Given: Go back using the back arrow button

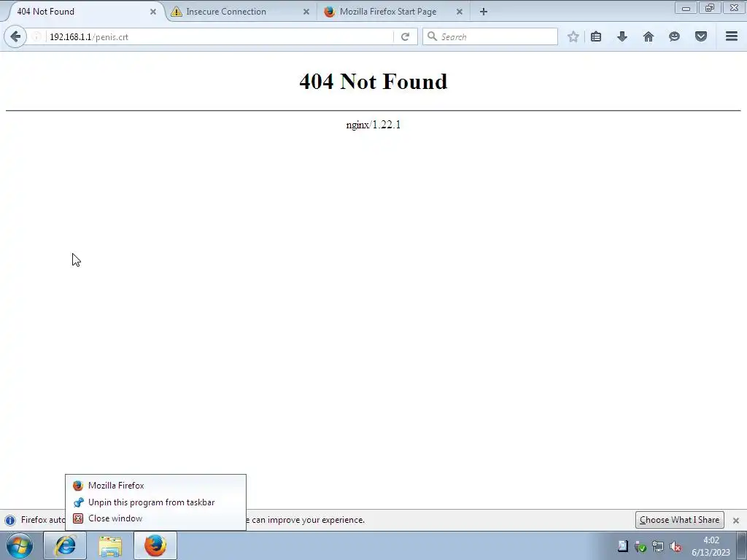Looking at the screenshot, I should (x=15, y=36).
